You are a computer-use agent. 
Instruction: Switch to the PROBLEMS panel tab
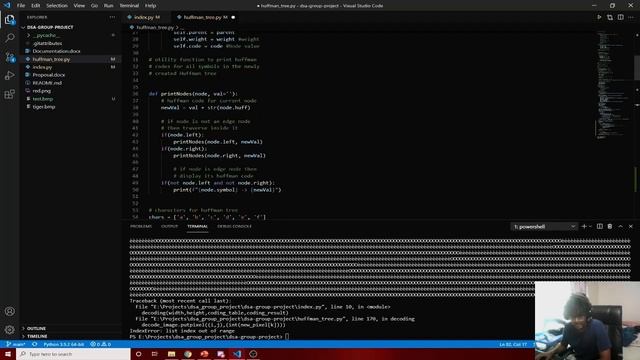(141, 226)
